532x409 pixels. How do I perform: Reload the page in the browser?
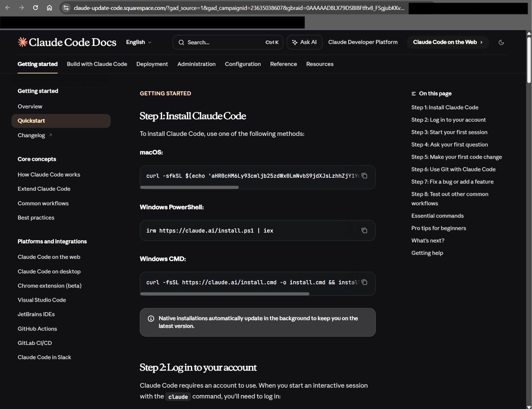pos(36,8)
